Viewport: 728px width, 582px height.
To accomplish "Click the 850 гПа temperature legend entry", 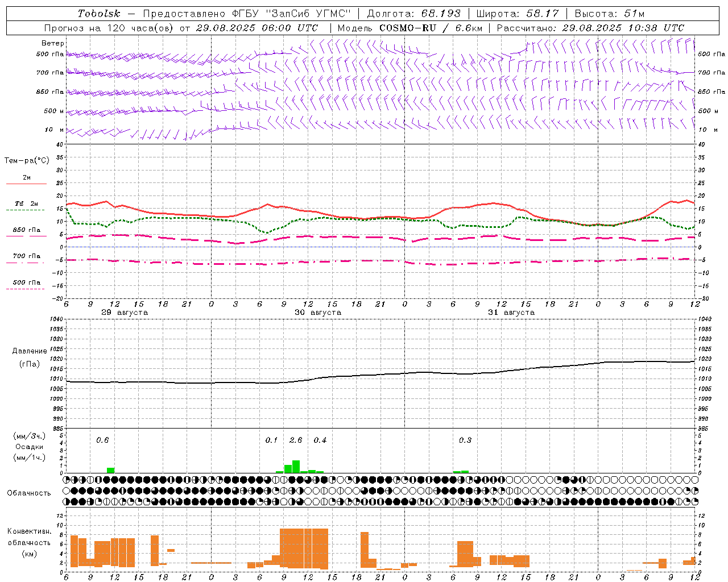I will pyautogui.click(x=26, y=230).
